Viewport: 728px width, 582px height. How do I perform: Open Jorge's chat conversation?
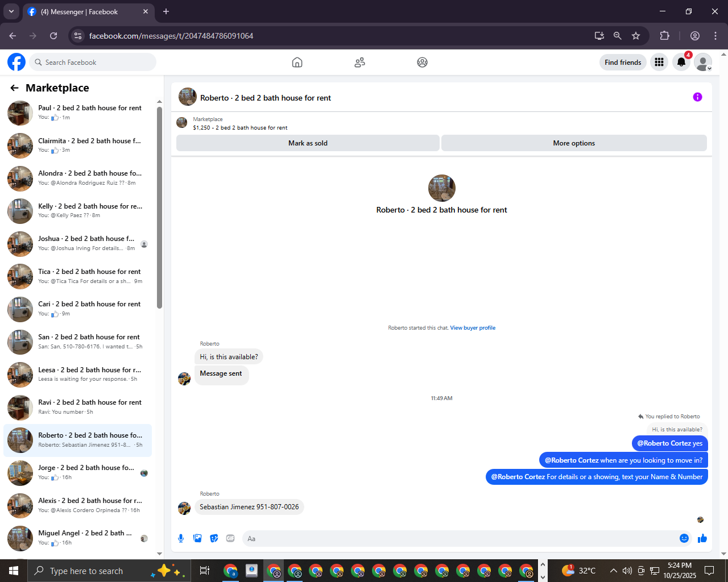[77, 473]
